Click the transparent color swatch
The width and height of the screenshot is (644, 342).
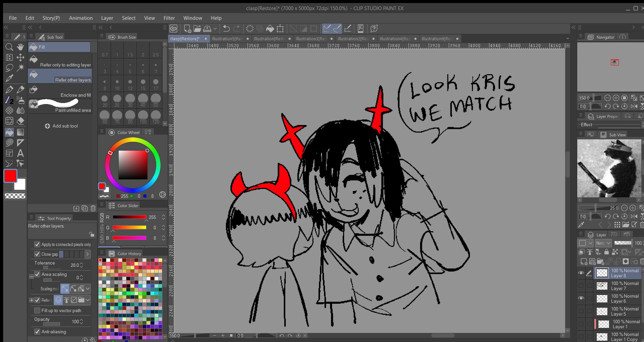[x=15, y=196]
